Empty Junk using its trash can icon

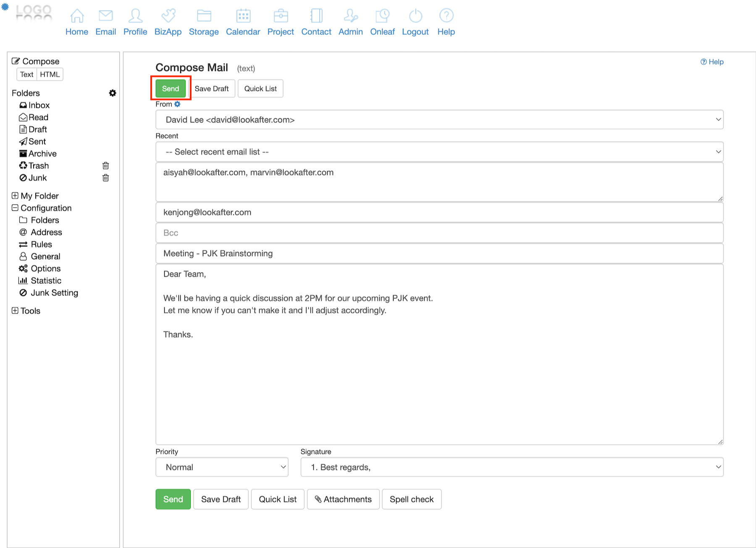pyautogui.click(x=106, y=178)
